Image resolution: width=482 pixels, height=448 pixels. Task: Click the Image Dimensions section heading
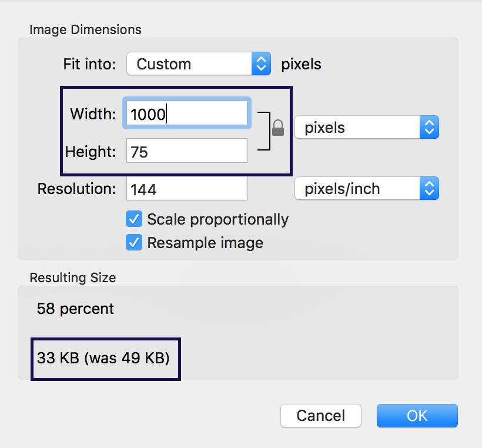click(x=85, y=29)
